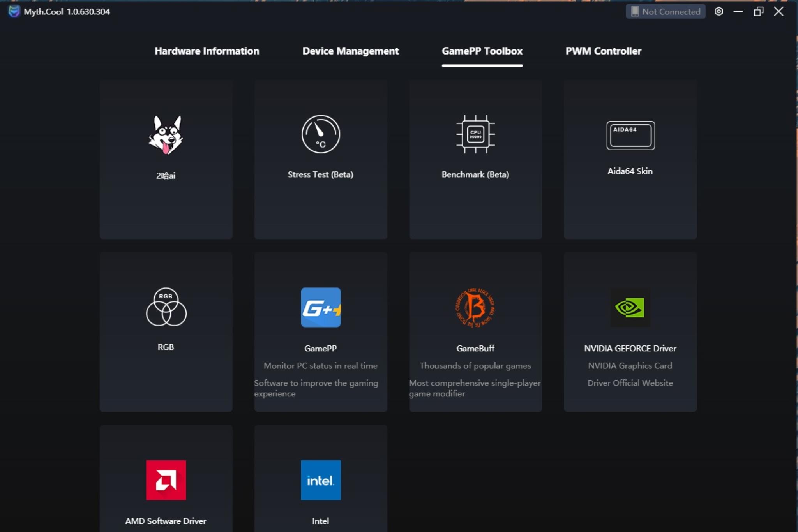Open the husky dog 2哈ai icon
This screenshot has width=798, height=532.
click(166, 135)
